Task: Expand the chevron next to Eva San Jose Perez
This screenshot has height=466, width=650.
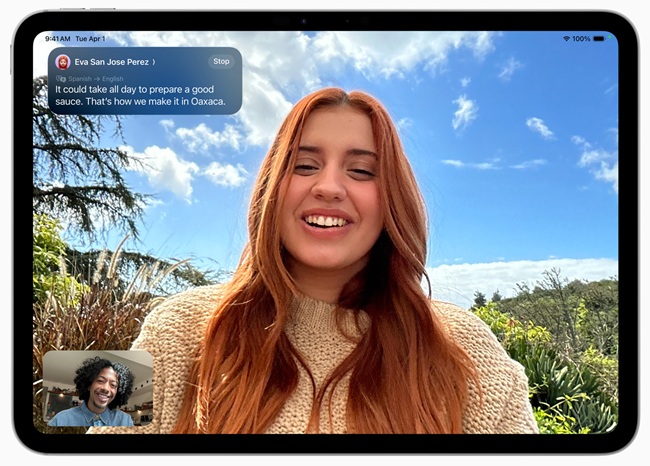Action: 153,62
